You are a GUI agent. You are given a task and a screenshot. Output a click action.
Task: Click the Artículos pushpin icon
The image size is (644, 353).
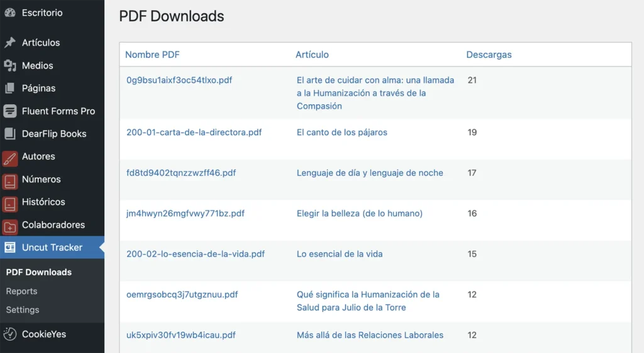9,43
